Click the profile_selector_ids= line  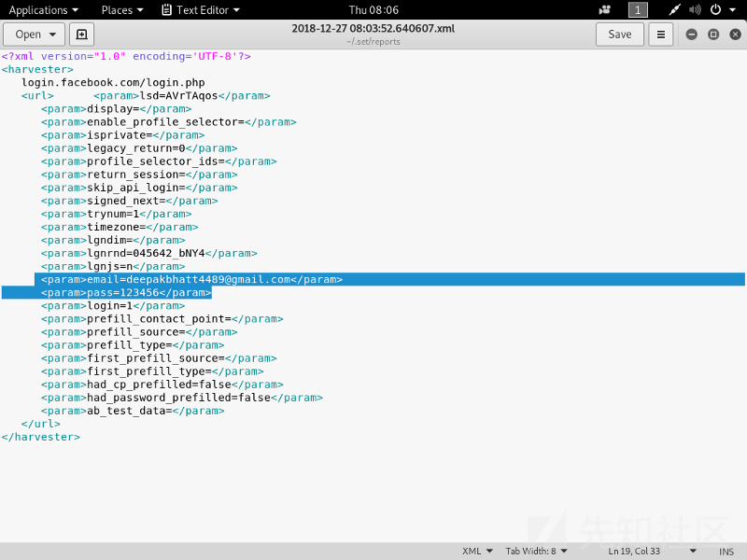pyautogui.click(x=159, y=161)
